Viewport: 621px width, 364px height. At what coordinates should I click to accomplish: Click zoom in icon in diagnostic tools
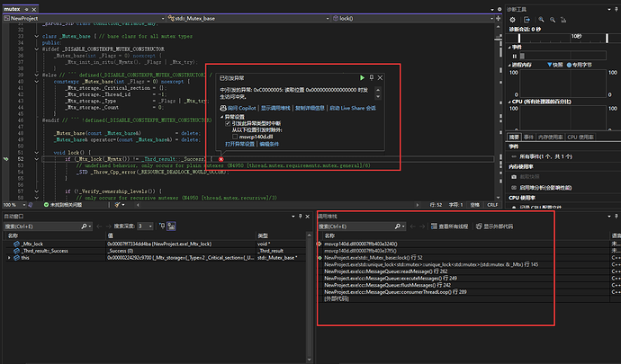541,20
